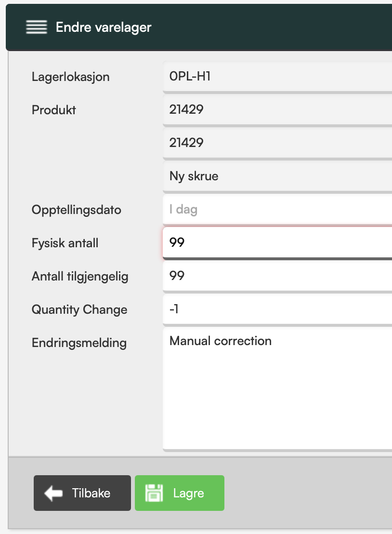392x534 pixels.
Task: Click the Quantity Change label
Action: click(x=79, y=309)
